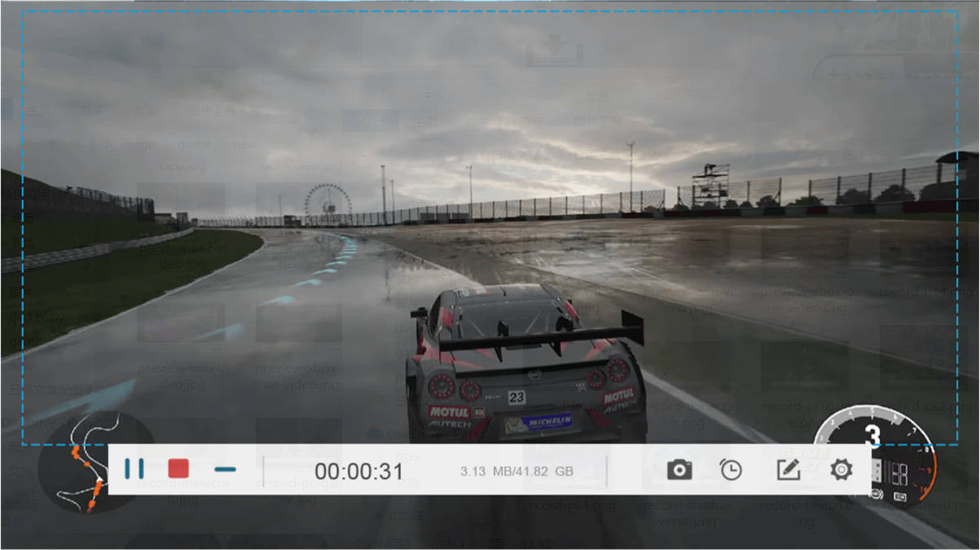This screenshot has width=980, height=550.
Task: Minimize the recording toolbar with the dash icon
Action: (x=226, y=469)
